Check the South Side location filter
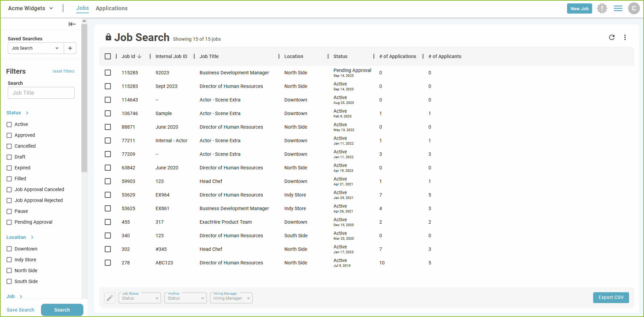 tap(9, 282)
